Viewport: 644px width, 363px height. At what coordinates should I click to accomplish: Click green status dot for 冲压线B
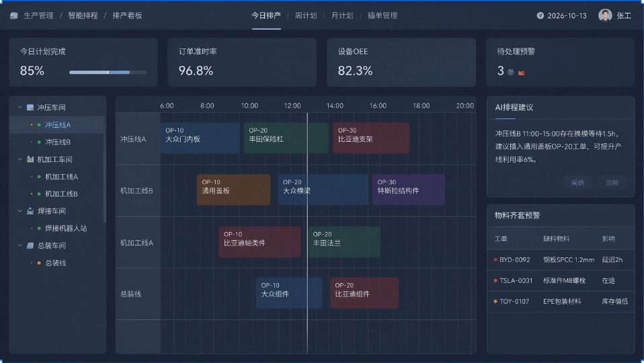(39, 142)
